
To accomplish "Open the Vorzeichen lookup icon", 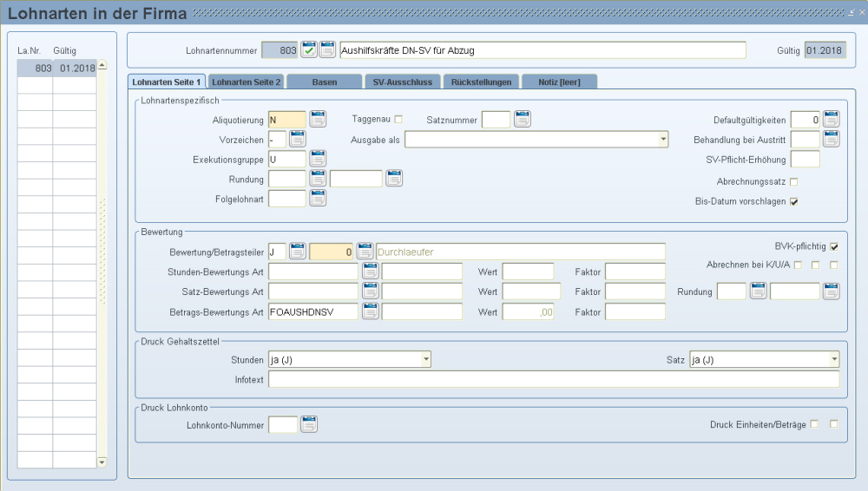I will tap(297, 139).
